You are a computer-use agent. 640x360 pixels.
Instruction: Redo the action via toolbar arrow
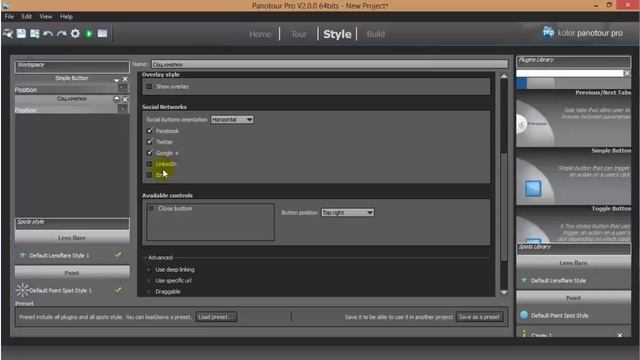click(x=62, y=33)
